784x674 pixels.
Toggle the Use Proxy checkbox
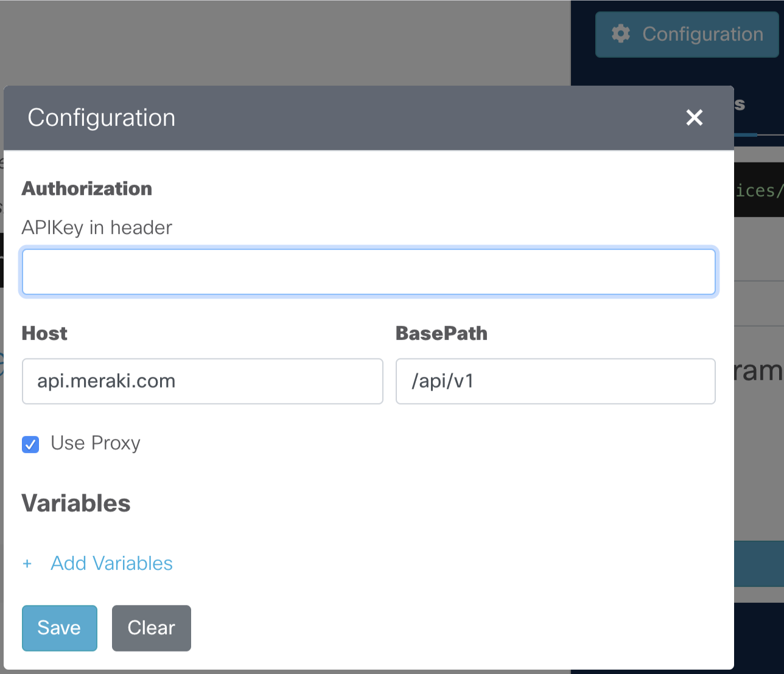click(30, 445)
